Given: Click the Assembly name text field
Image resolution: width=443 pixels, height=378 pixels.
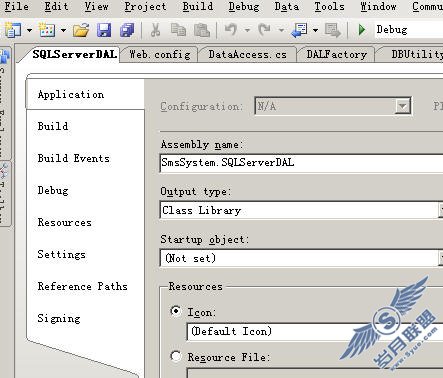Looking at the screenshot, I should (x=301, y=163).
